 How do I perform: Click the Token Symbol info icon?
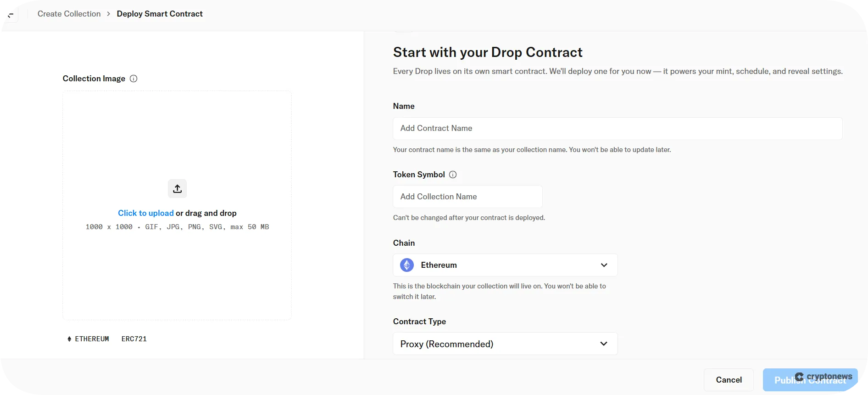[x=453, y=175]
